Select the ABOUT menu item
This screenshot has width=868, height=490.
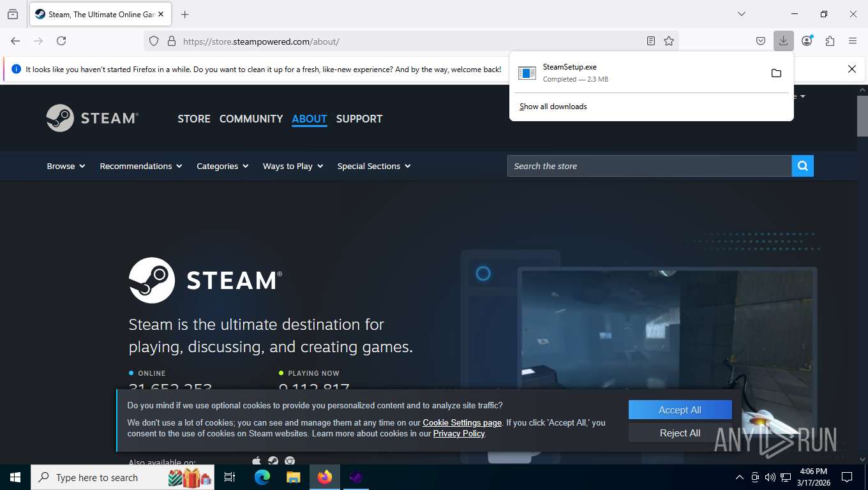pyautogui.click(x=310, y=119)
